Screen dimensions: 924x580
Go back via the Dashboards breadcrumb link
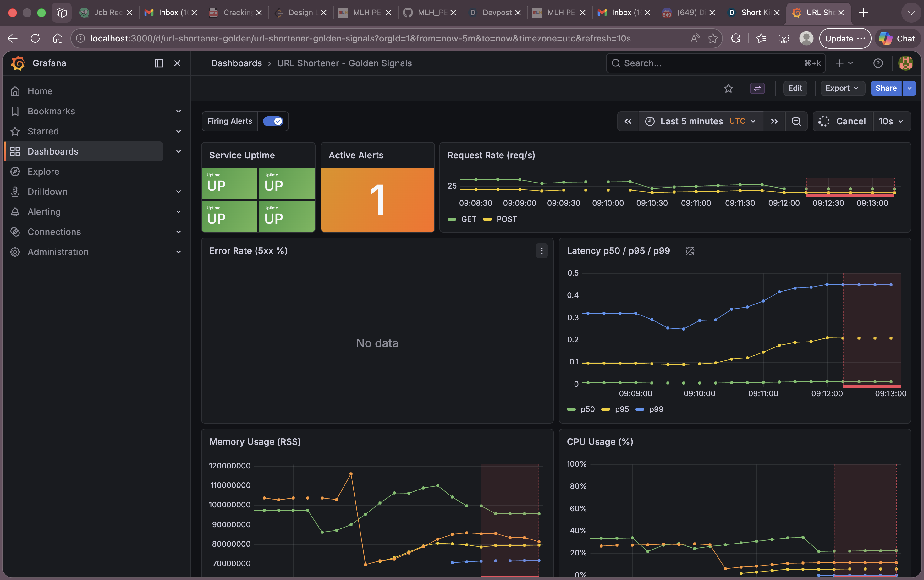pos(236,63)
